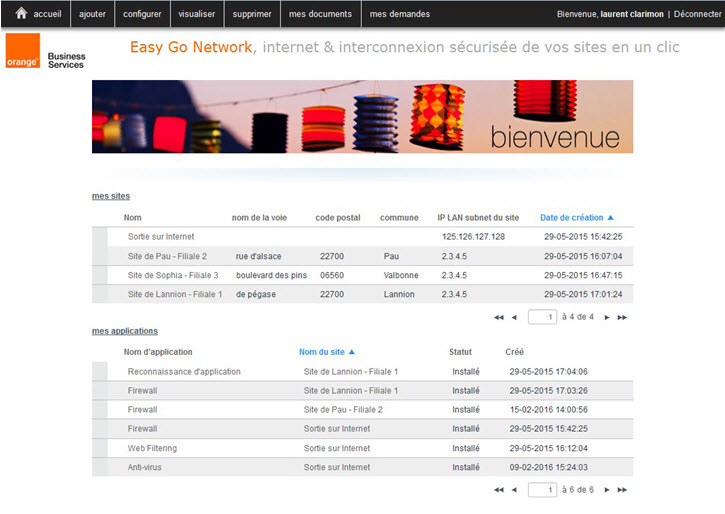Go to first page of mes applications table
This screenshot has width=725, height=514.
(x=498, y=490)
